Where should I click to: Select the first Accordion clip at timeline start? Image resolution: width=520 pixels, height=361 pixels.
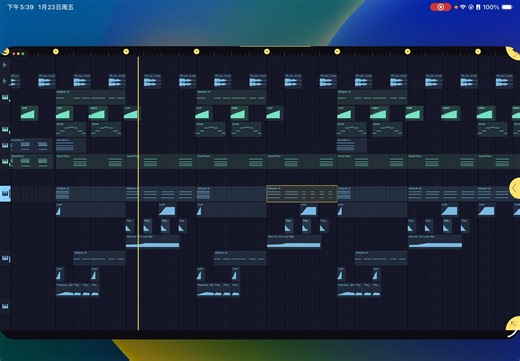click(31, 145)
